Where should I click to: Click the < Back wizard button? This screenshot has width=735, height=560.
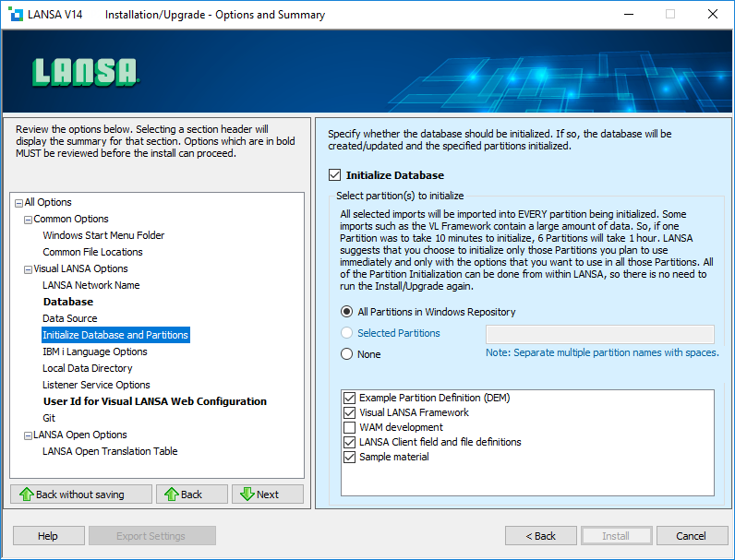pyautogui.click(x=541, y=536)
